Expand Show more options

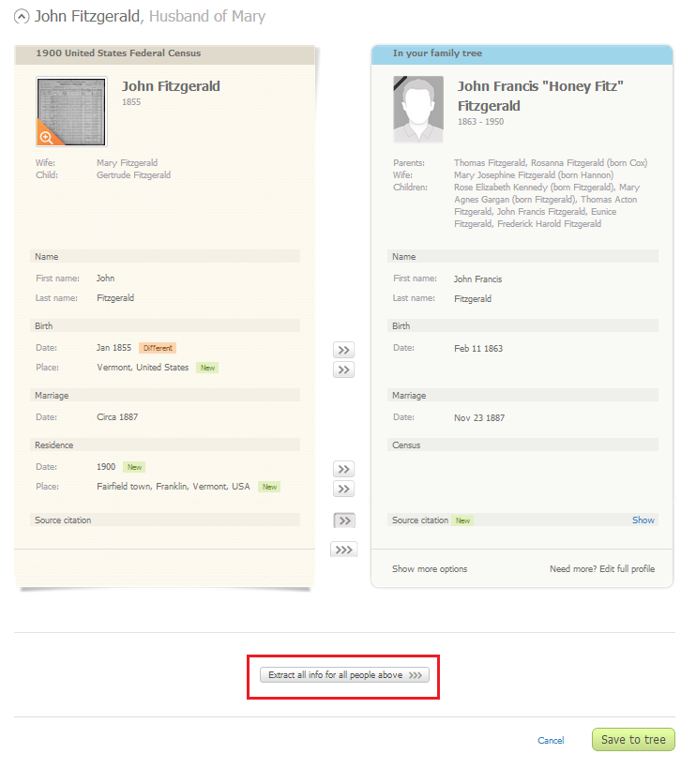pos(430,569)
